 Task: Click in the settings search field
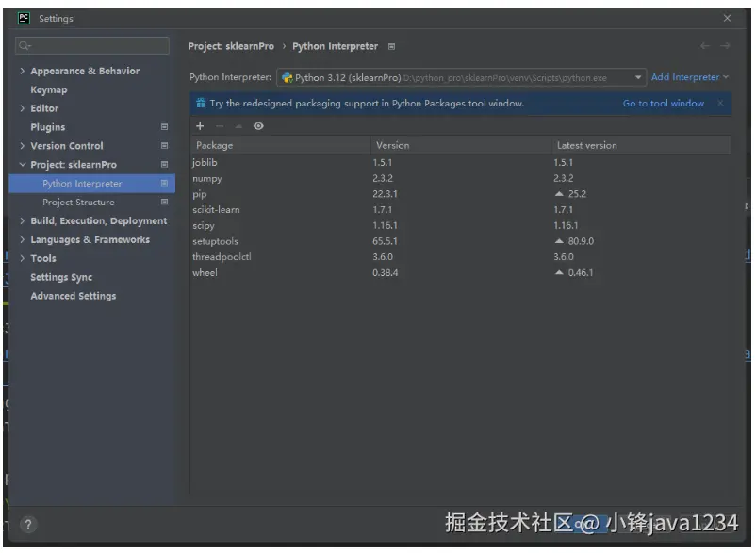click(92, 46)
